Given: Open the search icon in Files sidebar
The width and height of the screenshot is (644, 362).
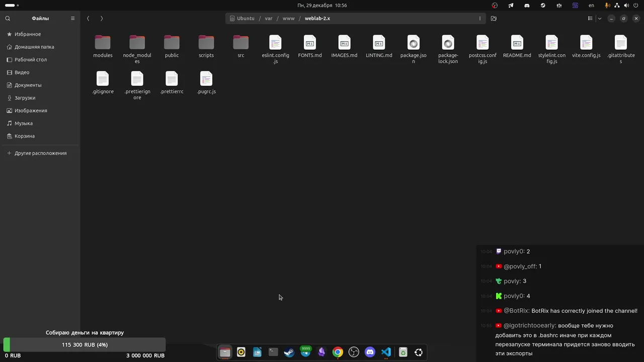Looking at the screenshot, I should pyautogui.click(x=8, y=18).
